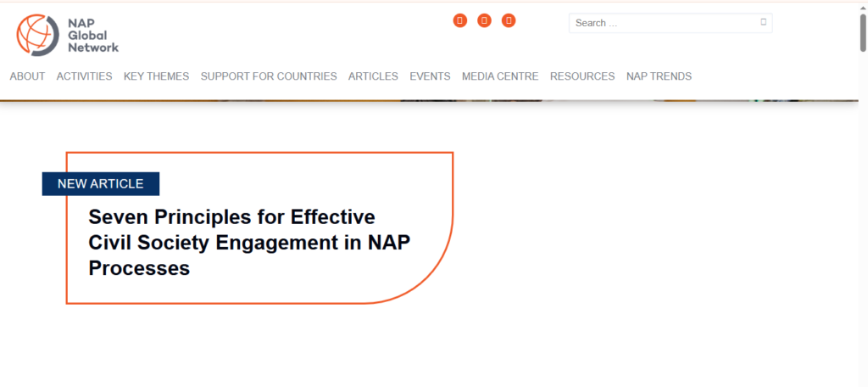Click the middle orange social media icon
The height and width of the screenshot is (387, 868).
(x=484, y=20)
